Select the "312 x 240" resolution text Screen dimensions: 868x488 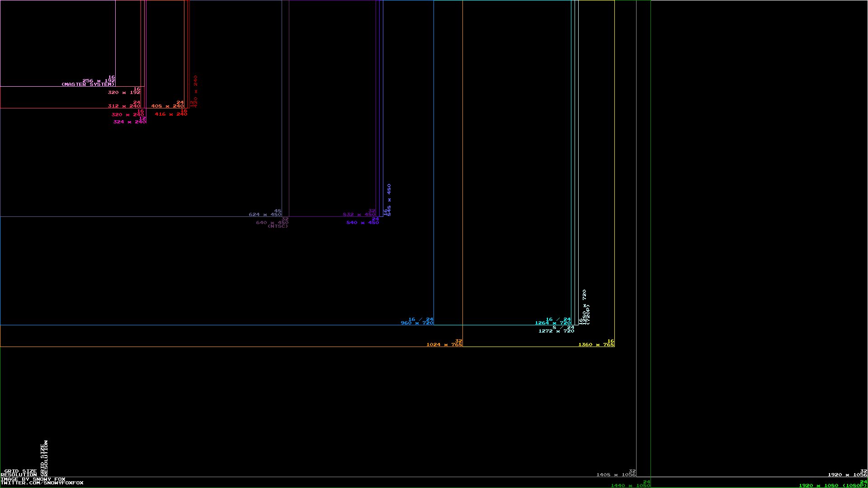124,106
